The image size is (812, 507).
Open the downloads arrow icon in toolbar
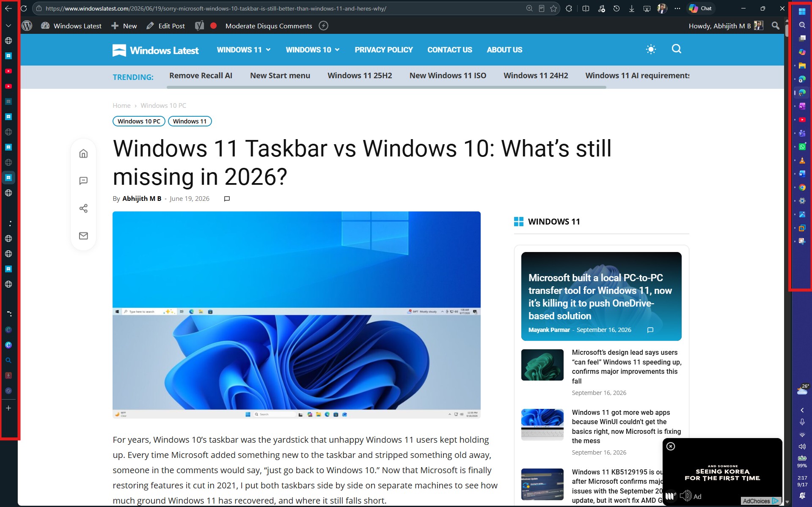click(631, 8)
